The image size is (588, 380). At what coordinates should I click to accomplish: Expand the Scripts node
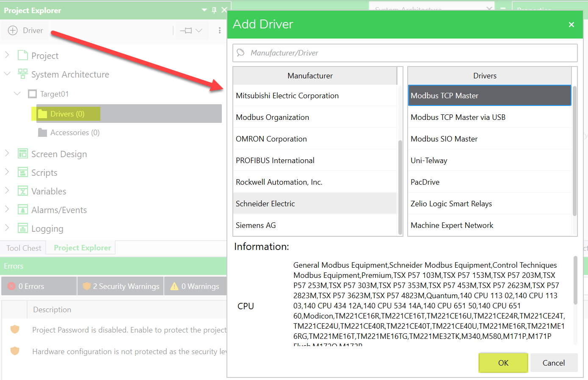[x=7, y=172]
